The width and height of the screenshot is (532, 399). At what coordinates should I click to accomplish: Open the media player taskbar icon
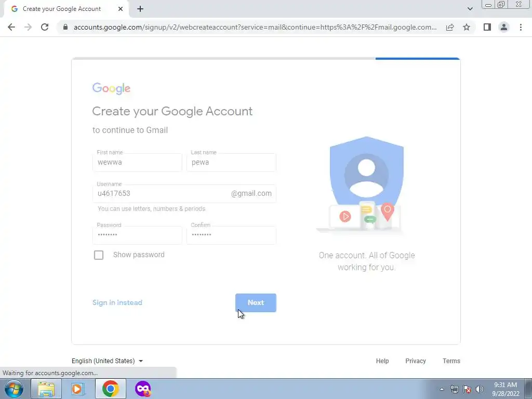tap(78, 389)
